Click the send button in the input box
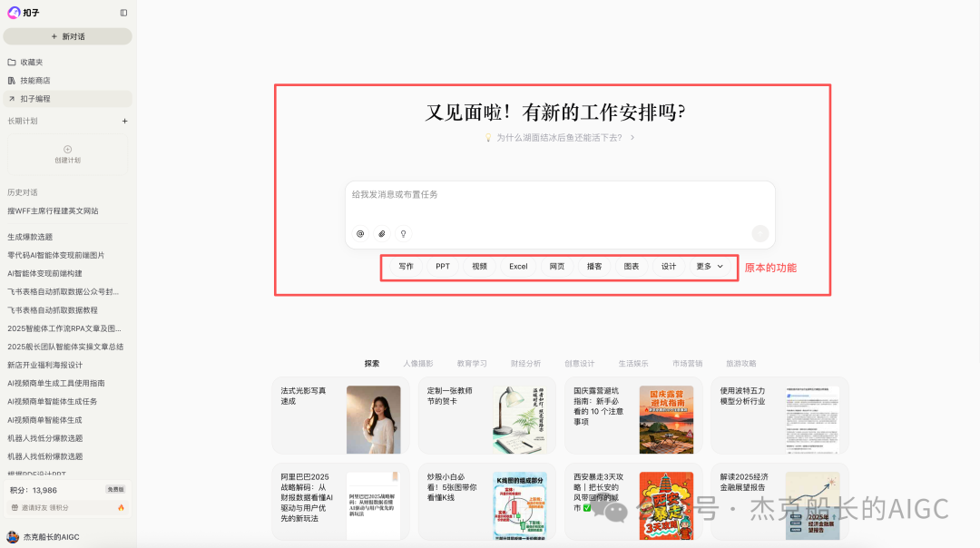Viewport: 980px width, 548px height. (760, 233)
